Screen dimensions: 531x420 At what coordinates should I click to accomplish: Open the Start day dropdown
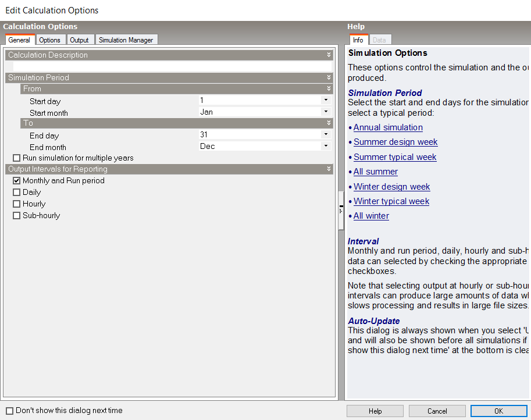click(x=326, y=100)
